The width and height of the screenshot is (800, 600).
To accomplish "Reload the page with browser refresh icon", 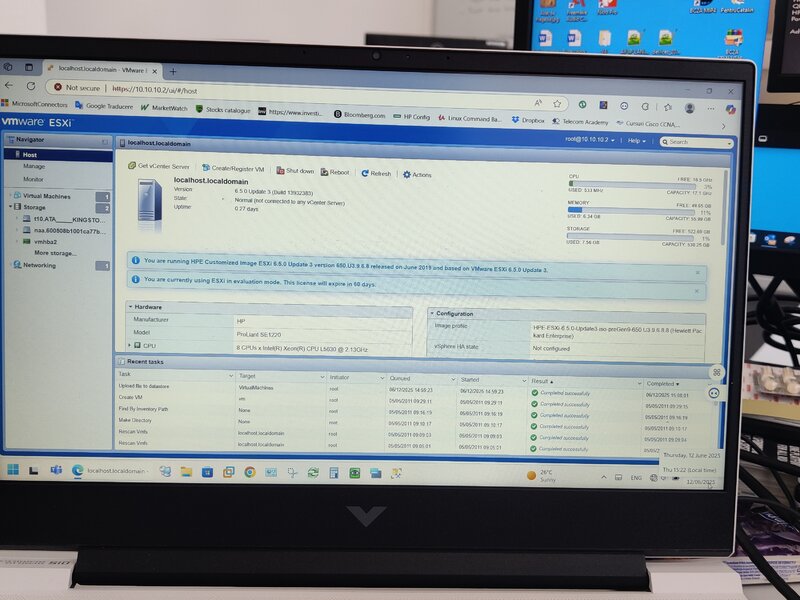I will coord(31,86).
